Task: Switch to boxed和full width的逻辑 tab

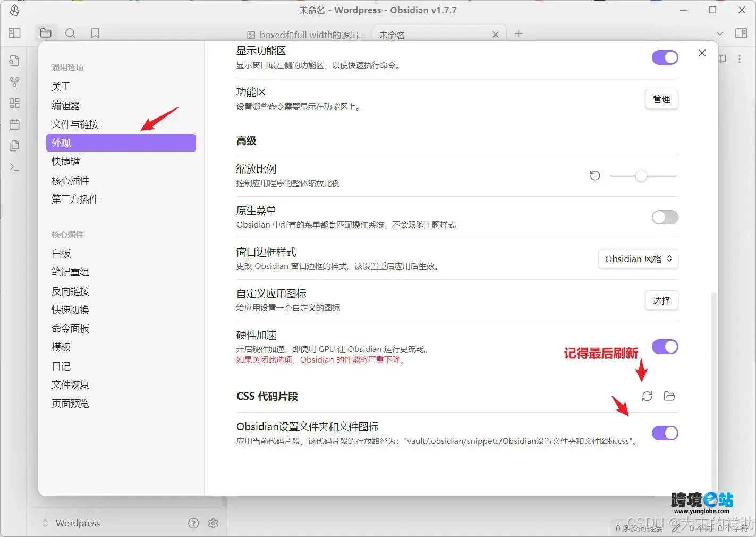Action: [307, 35]
